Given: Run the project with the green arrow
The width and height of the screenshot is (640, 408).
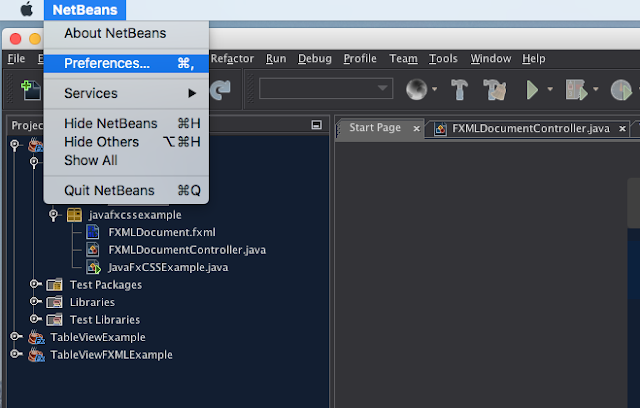Looking at the screenshot, I should coord(532,90).
